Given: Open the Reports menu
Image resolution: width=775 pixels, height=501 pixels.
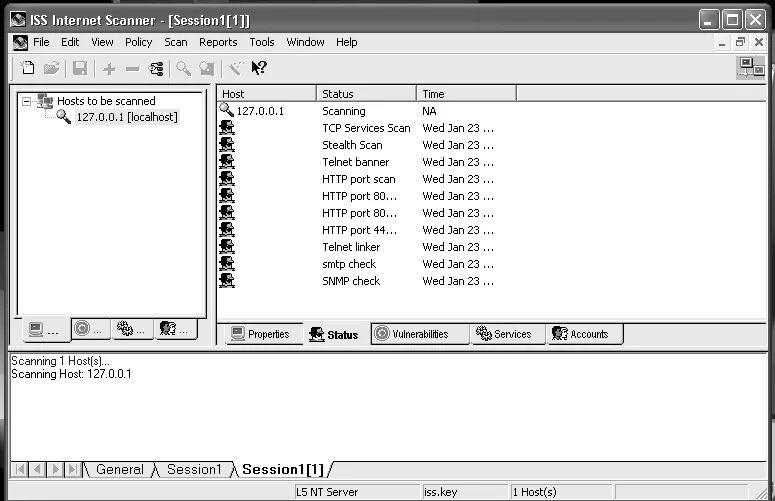Looking at the screenshot, I should [218, 42].
